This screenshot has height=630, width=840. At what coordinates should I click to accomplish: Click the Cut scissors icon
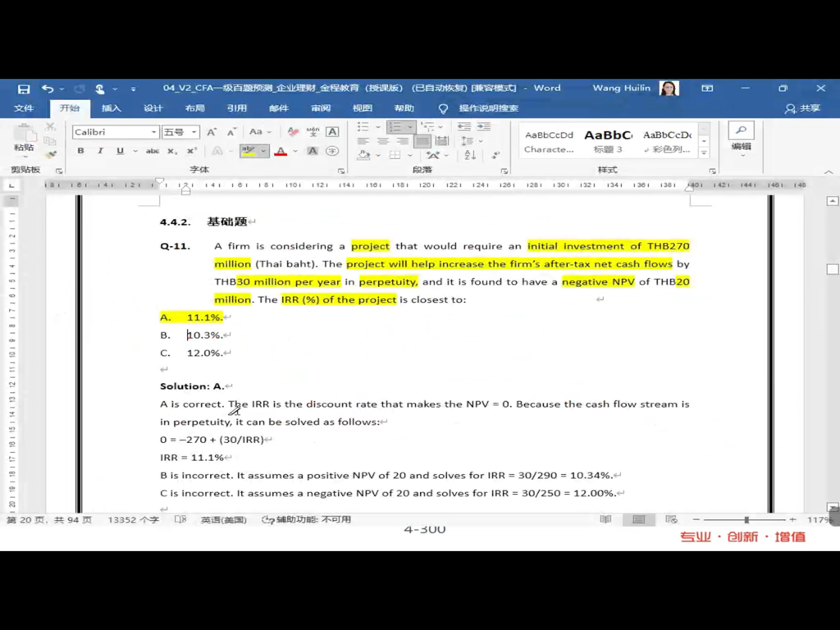(x=50, y=127)
